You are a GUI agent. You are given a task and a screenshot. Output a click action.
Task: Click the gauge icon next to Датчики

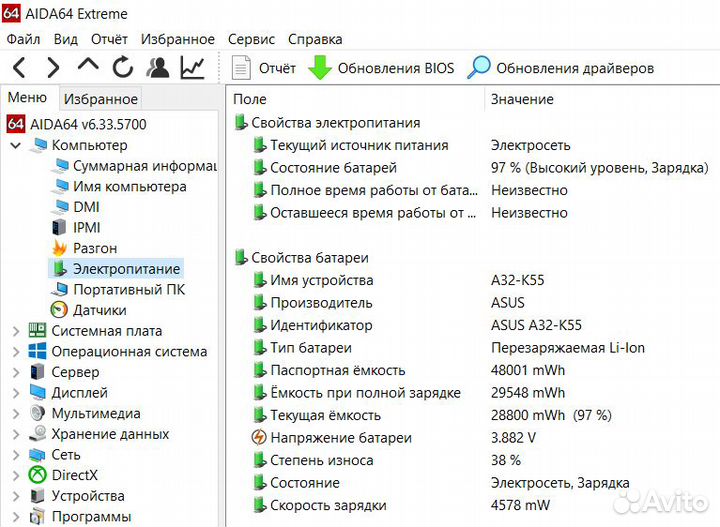(x=59, y=310)
